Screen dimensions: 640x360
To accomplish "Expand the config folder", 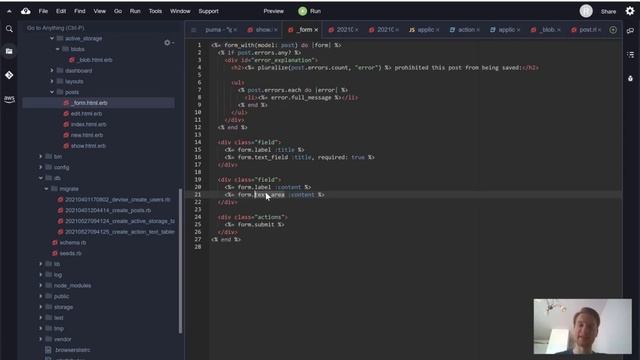I will (x=40, y=167).
